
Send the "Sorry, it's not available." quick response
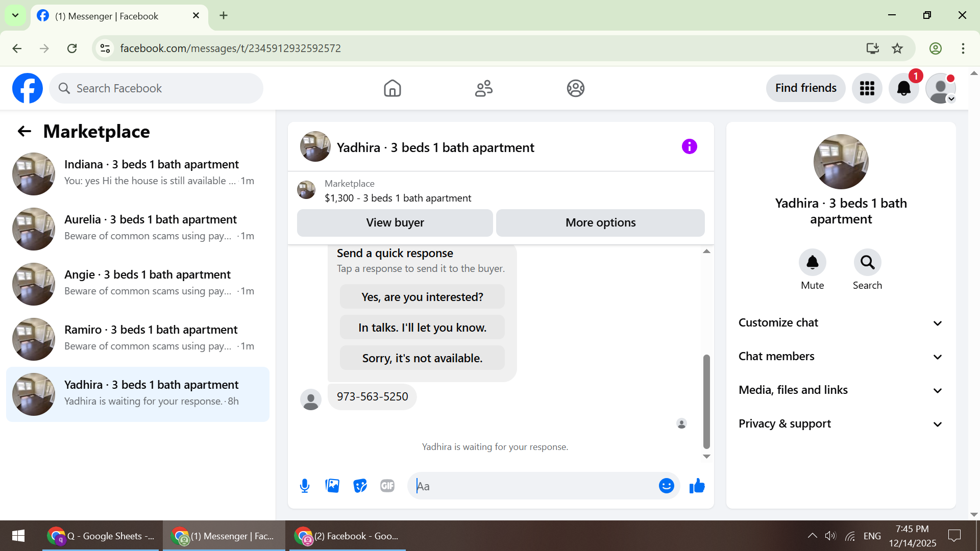pyautogui.click(x=422, y=358)
